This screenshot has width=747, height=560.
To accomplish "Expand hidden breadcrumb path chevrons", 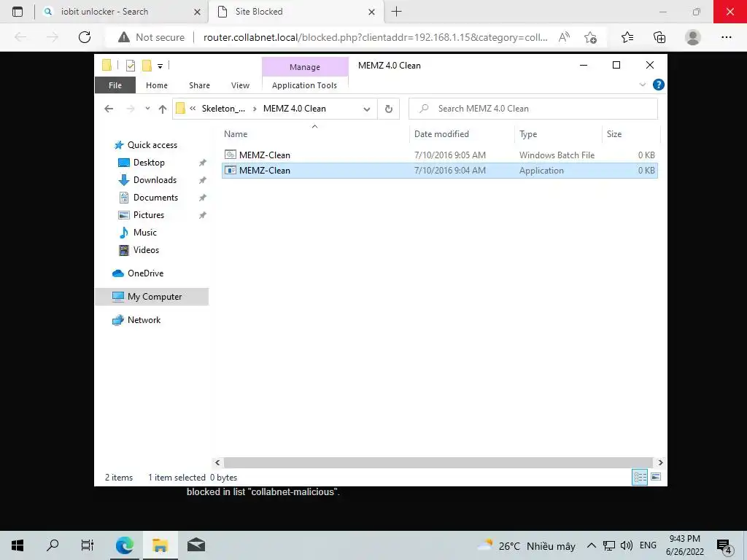I will 193,109.
